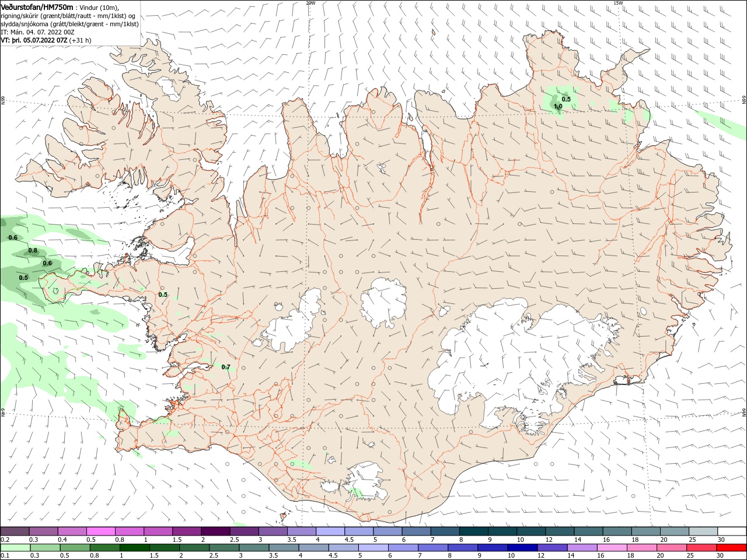Click the Veðurstofan/HM750m map title
Image resolution: width=747 pixels, height=560 pixels.
pyautogui.click(x=37, y=6)
